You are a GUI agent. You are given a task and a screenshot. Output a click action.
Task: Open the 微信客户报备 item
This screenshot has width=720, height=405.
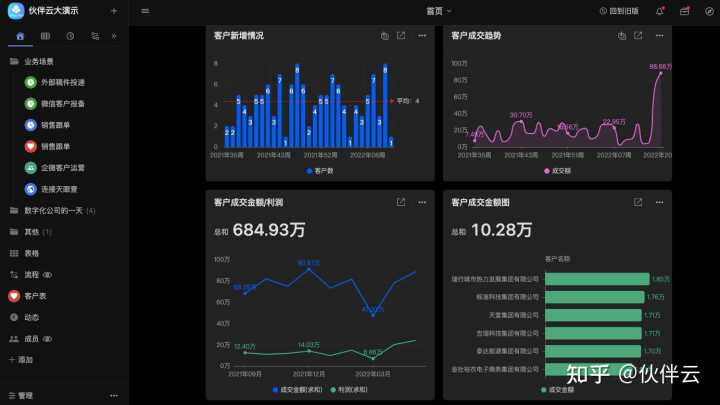(x=54, y=104)
